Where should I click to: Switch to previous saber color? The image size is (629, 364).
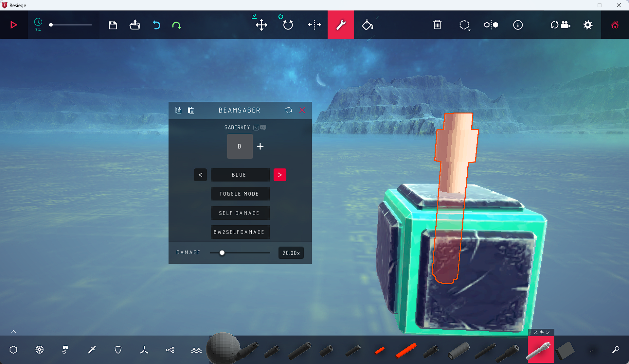tap(200, 175)
